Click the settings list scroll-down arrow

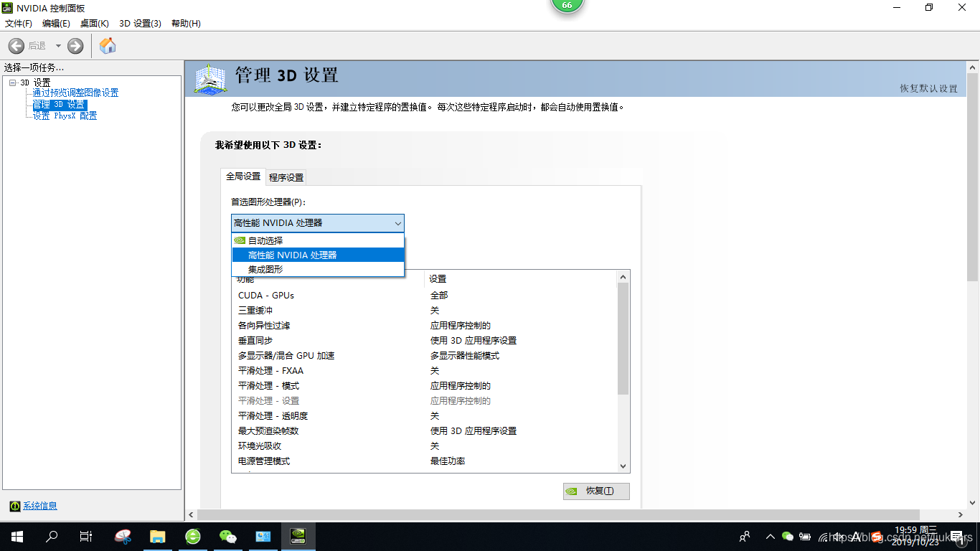[x=623, y=466]
